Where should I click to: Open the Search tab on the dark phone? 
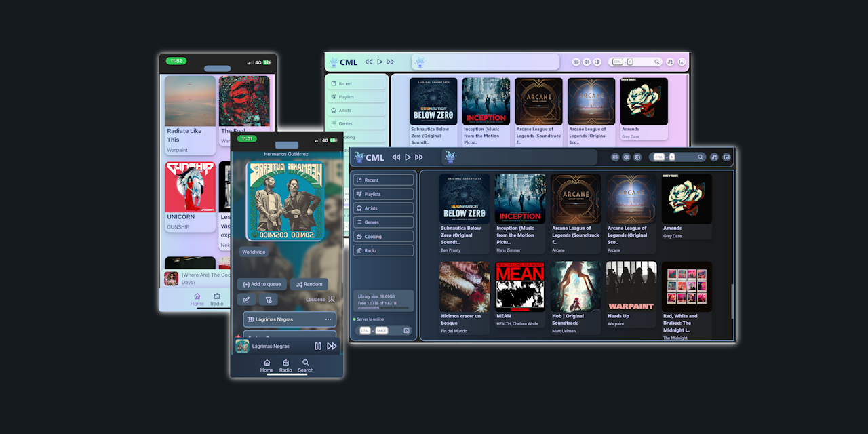coord(306,366)
